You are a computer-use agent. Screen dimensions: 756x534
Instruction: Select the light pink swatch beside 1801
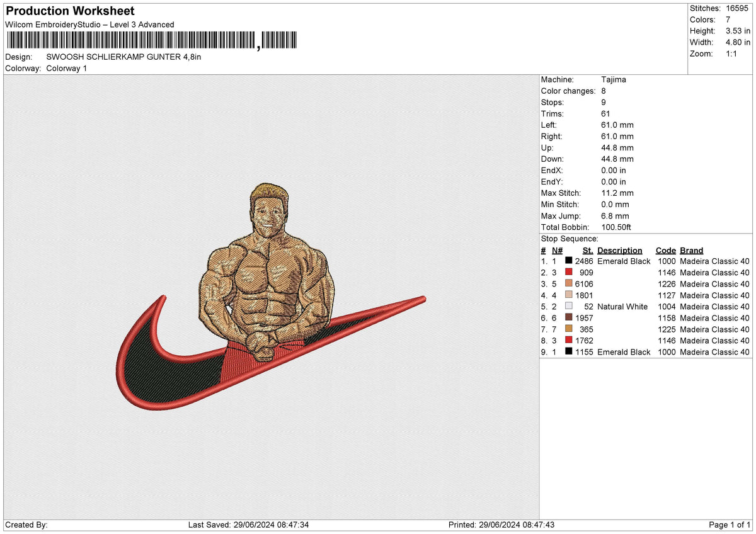[568, 295]
